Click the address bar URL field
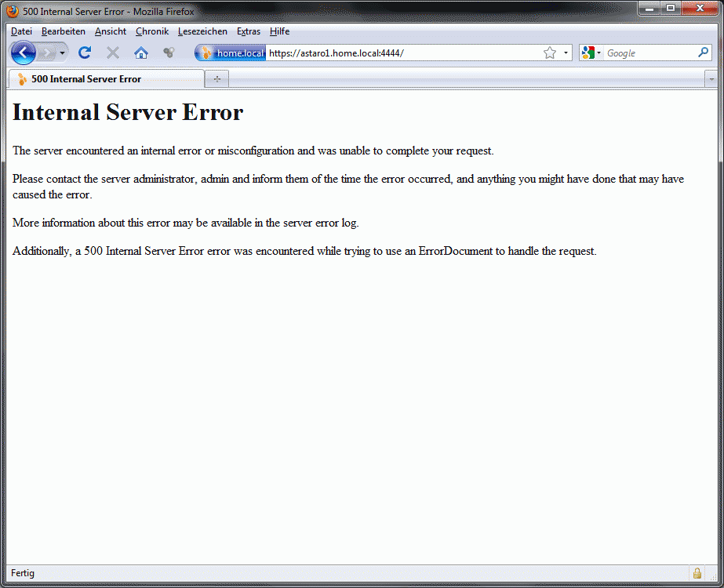The height and width of the screenshot is (588, 724). 400,53
